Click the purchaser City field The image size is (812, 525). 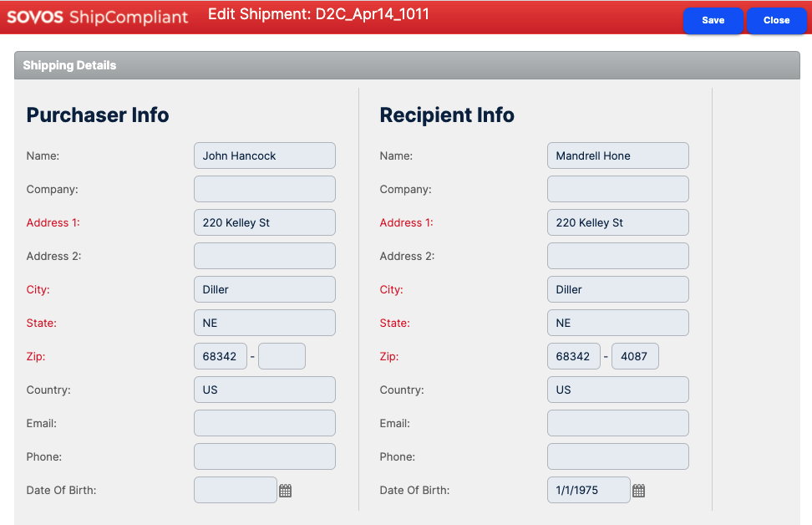point(264,289)
